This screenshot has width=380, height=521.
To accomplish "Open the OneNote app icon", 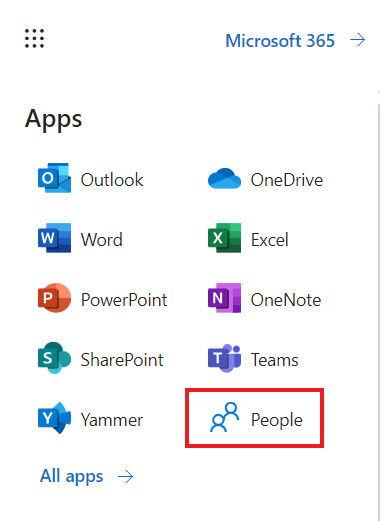I will [x=224, y=298].
